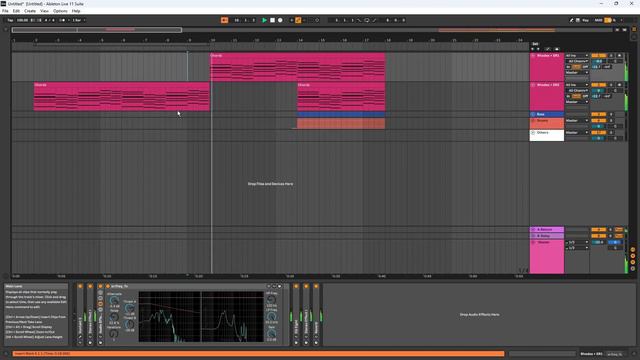640x360 pixels.
Task: Open second track's Master output dropdown
Action: click(x=577, y=102)
